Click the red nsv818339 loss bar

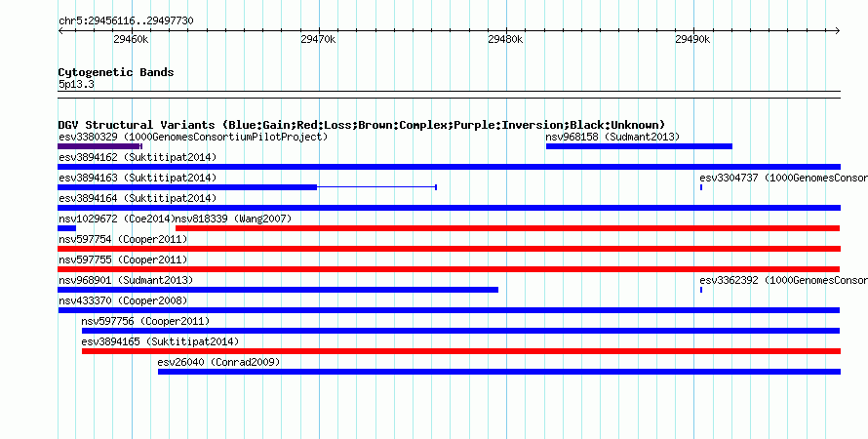click(x=507, y=228)
